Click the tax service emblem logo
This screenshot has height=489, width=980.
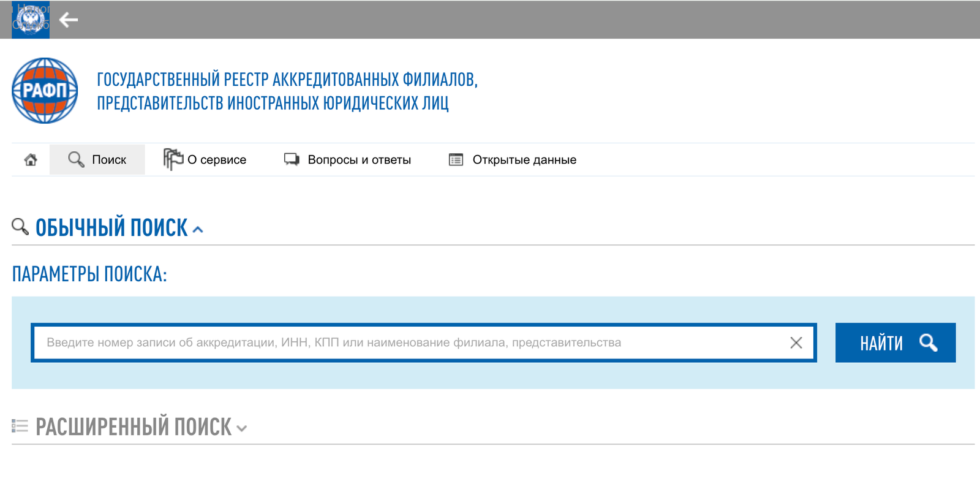click(31, 20)
